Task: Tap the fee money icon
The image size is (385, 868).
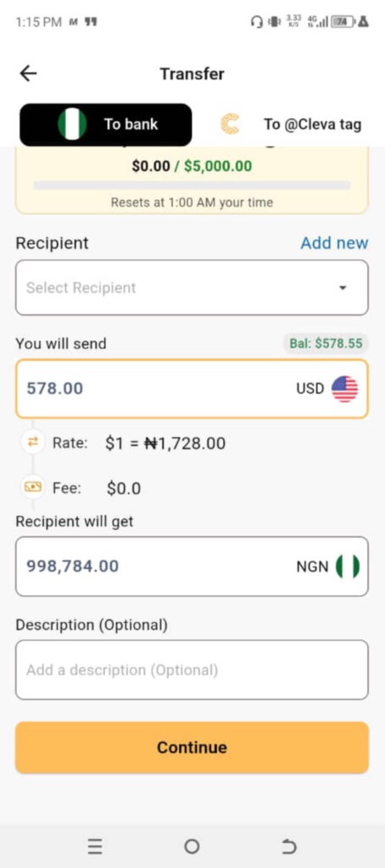Action: [33, 487]
